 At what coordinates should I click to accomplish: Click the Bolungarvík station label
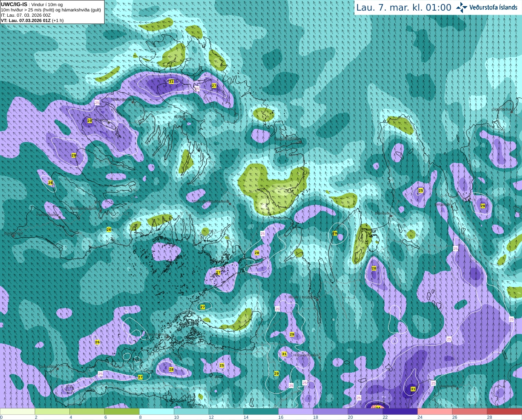122,99
